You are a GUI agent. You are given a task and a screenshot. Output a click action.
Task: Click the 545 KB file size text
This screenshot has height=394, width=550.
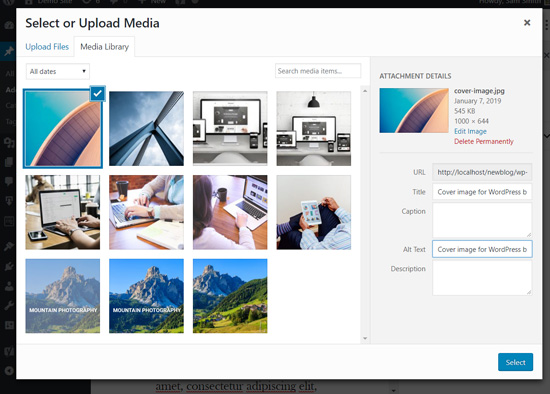tap(464, 111)
